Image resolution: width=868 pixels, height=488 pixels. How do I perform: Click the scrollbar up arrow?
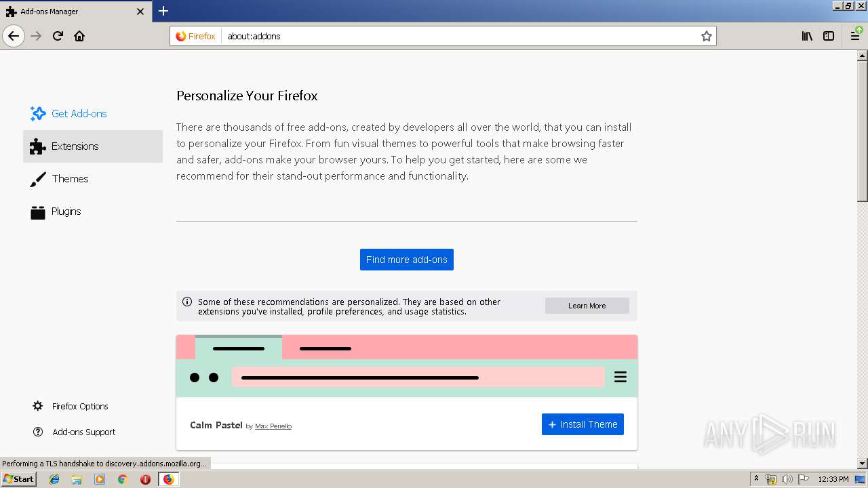pyautogui.click(x=863, y=56)
